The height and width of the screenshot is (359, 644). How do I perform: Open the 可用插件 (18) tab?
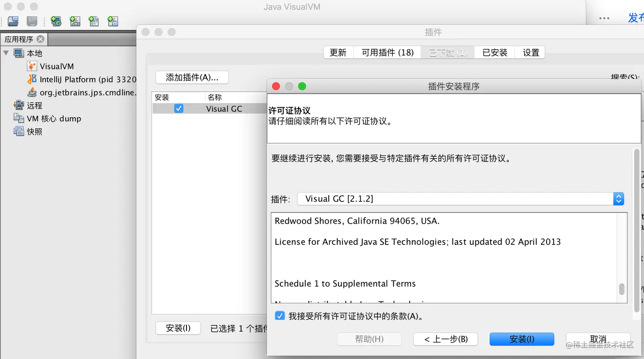tap(388, 52)
